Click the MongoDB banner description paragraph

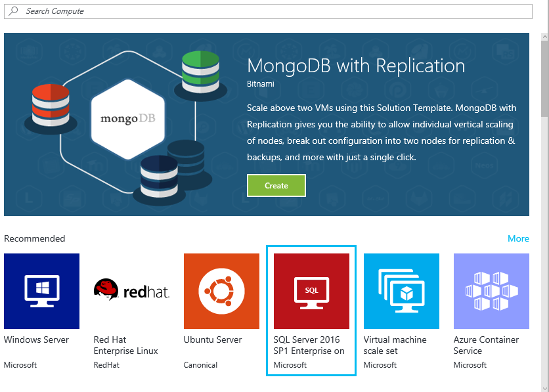point(382,133)
